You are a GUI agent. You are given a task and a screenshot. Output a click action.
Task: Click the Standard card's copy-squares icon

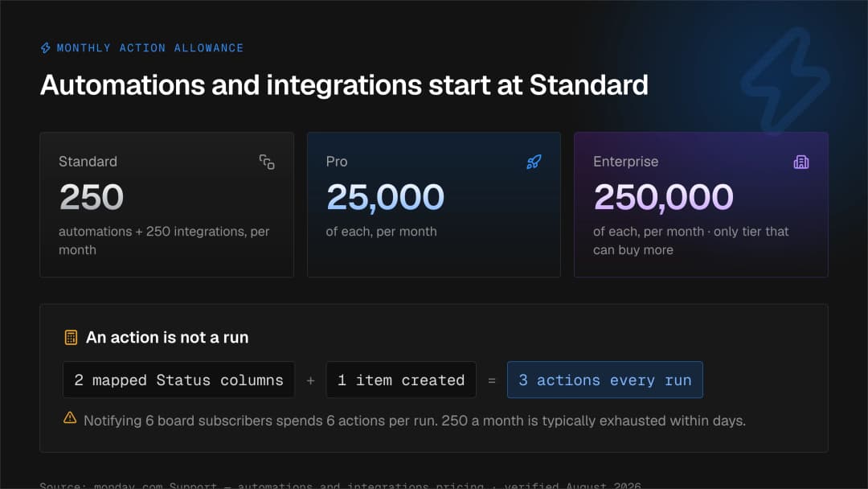(267, 162)
